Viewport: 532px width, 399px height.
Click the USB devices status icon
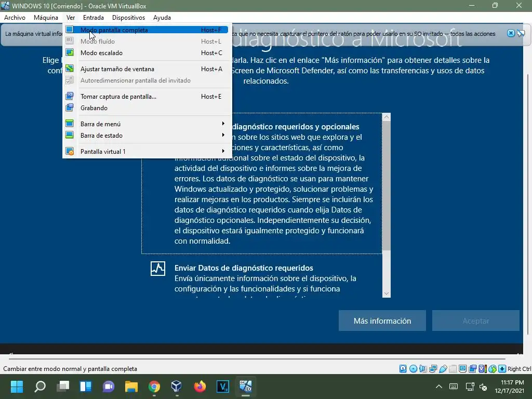443,369
